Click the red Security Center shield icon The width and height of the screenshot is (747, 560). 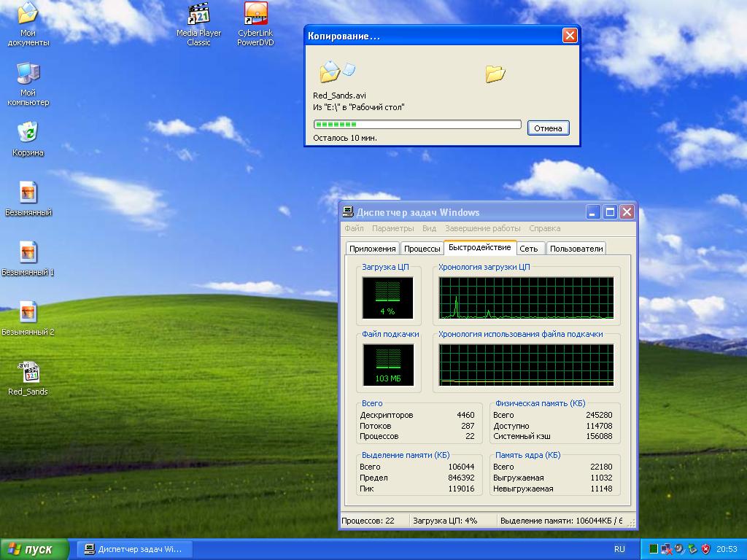point(705,549)
